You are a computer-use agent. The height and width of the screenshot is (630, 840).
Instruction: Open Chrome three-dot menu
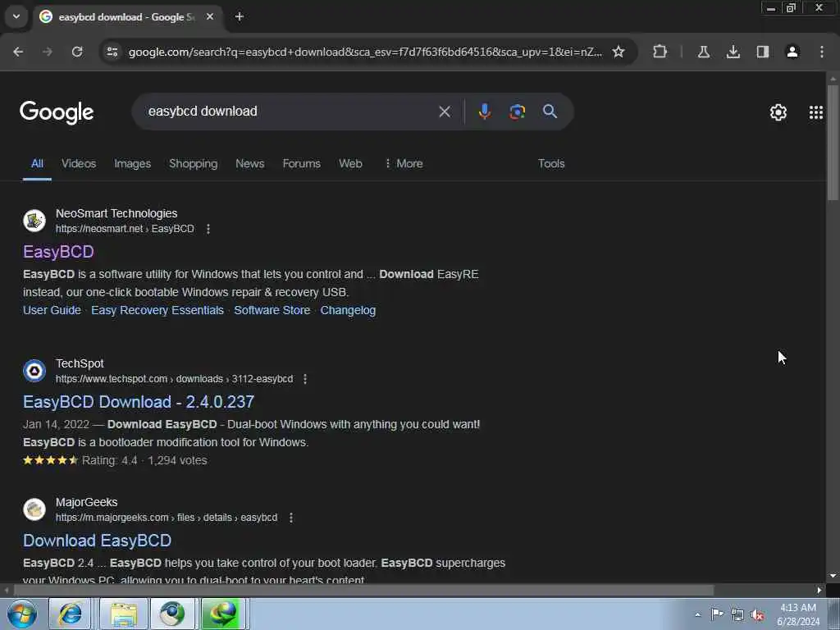822,52
